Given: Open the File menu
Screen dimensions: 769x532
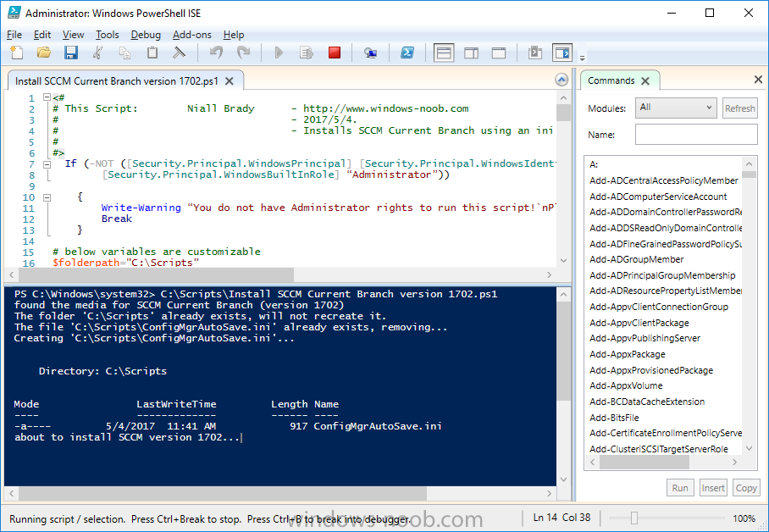Looking at the screenshot, I should coord(14,35).
